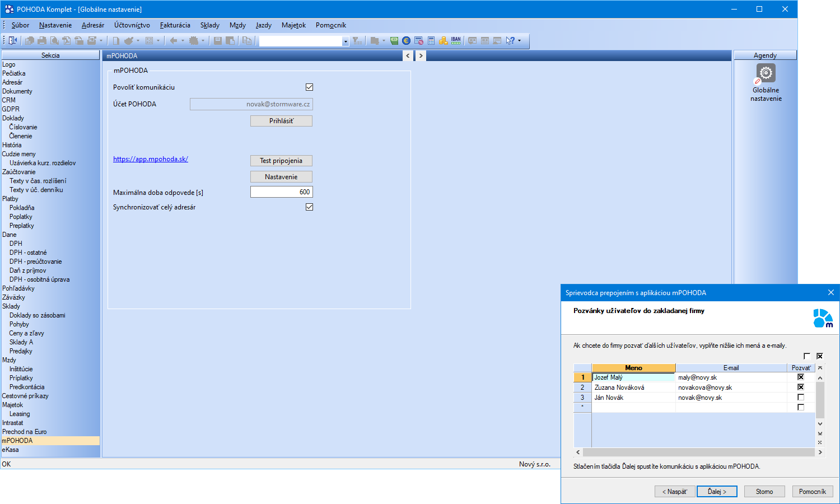Screen dimensions: 840x504
Task: Click the Storno button in the wizard
Action: (764, 492)
